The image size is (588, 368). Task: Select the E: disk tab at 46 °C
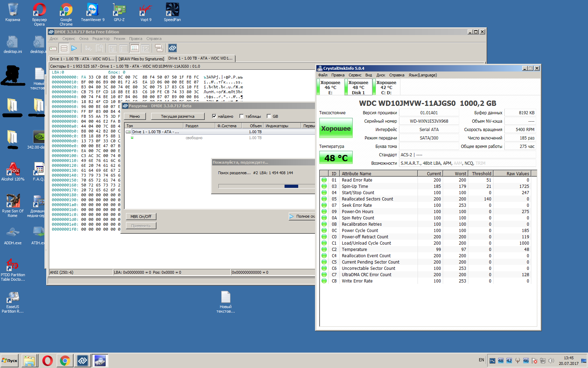coord(330,87)
